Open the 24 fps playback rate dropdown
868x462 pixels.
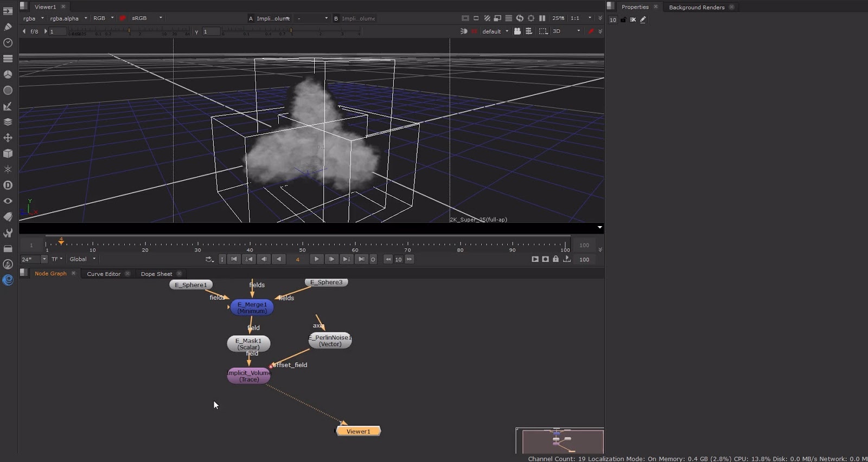point(34,259)
